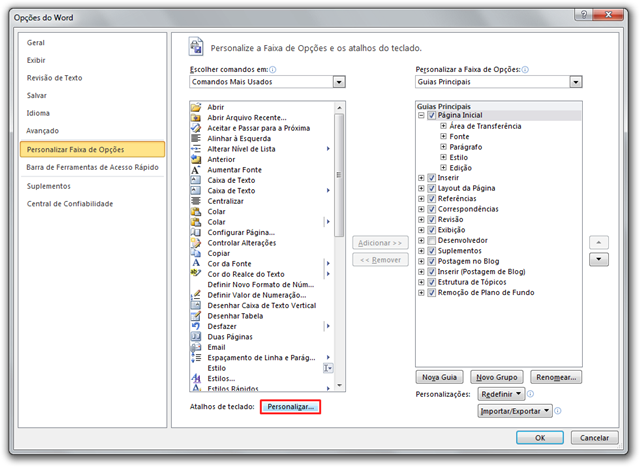Image resolution: width=640 pixels, height=467 pixels.
Task: Click the Alterar Nível de Lista icon
Action: tap(196, 149)
